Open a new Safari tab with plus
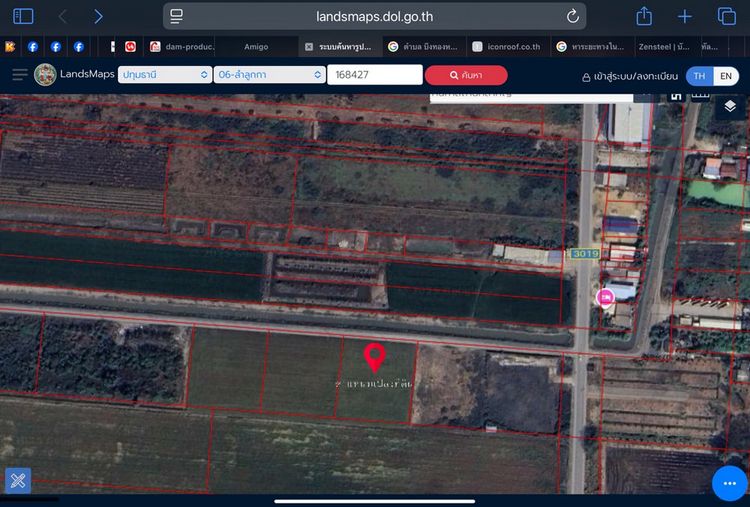 pos(685,16)
